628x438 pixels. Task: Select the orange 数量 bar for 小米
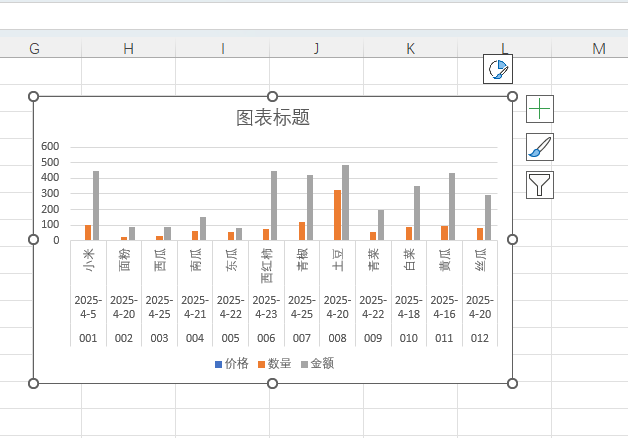(x=88, y=233)
